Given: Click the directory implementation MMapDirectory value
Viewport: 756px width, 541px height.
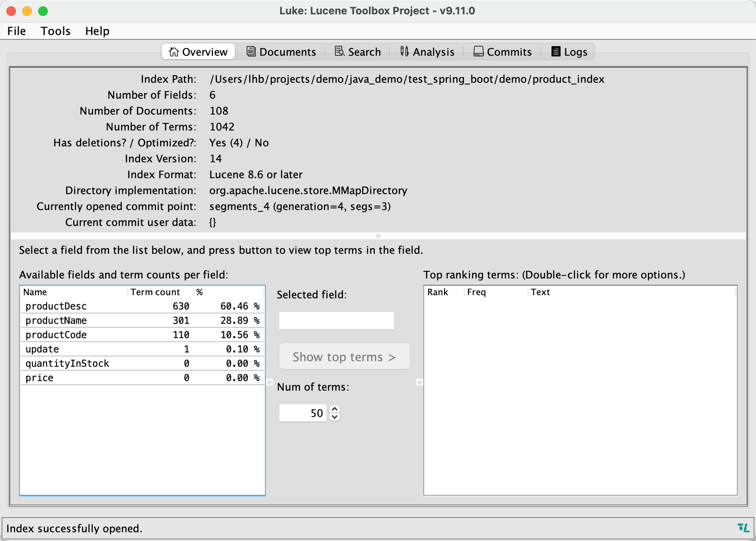Looking at the screenshot, I should click(x=308, y=191).
